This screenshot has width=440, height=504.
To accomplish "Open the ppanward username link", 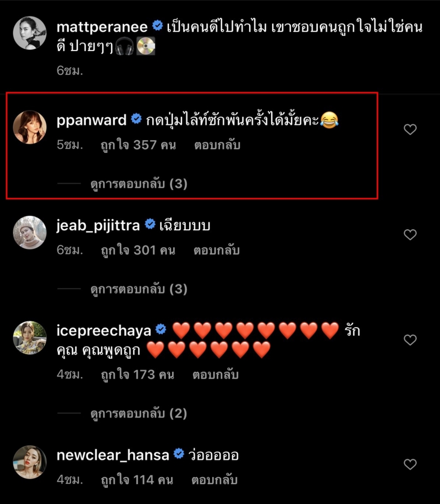I will (x=91, y=120).
